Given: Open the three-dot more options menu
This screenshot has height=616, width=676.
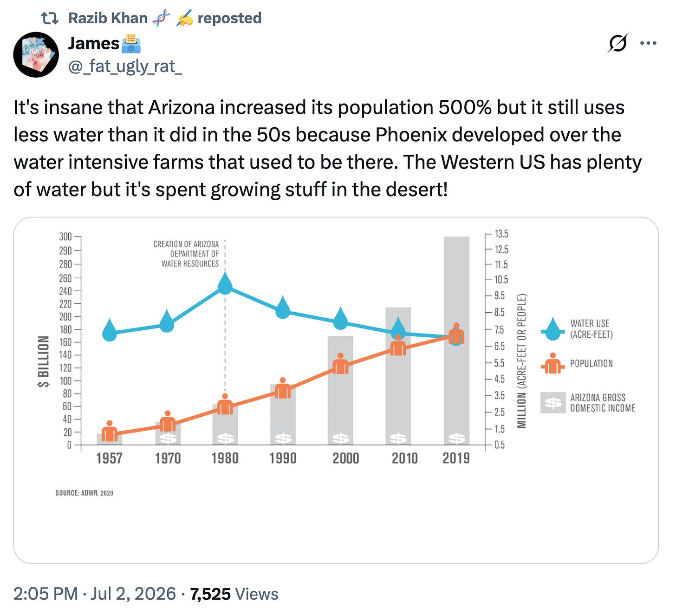Looking at the screenshot, I should pyautogui.click(x=648, y=43).
